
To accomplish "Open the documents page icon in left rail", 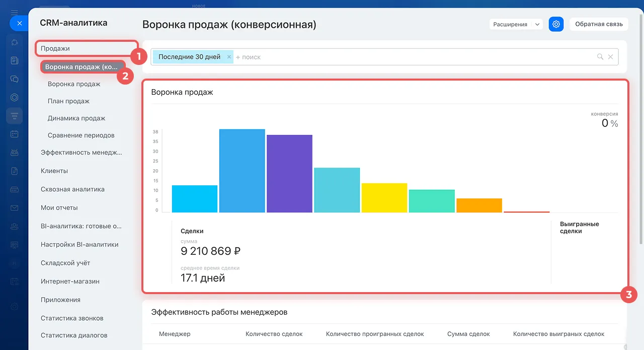I will 14,171.
